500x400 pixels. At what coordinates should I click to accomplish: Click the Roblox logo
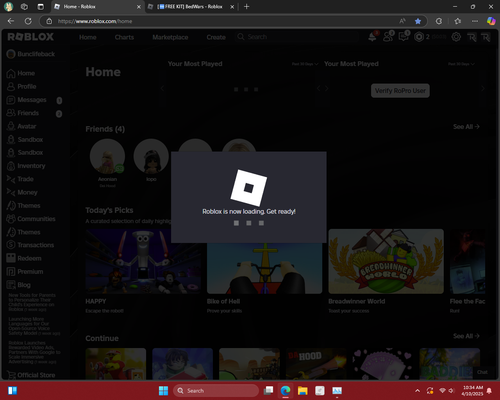(x=30, y=37)
